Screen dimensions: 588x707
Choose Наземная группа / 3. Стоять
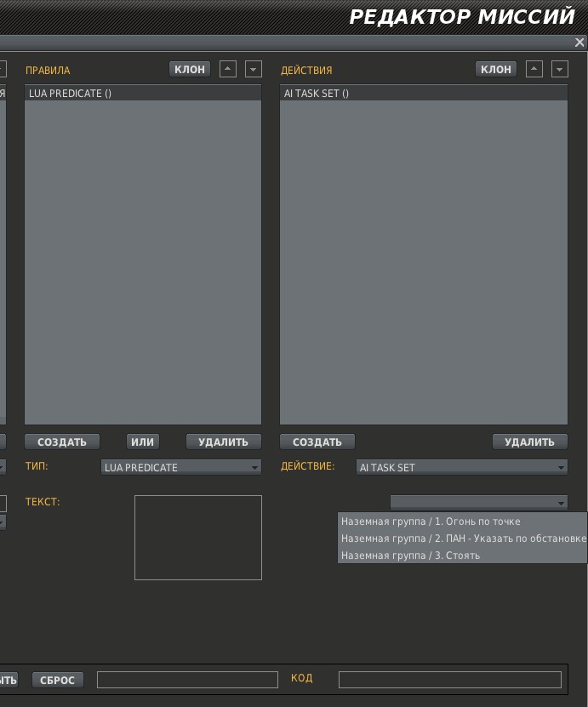(x=463, y=556)
